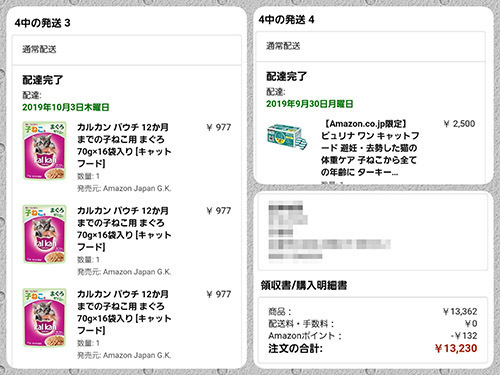Open the first Kalkan pouch product thumbnail
The width and height of the screenshot is (500, 375).
click(x=44, y=151)
